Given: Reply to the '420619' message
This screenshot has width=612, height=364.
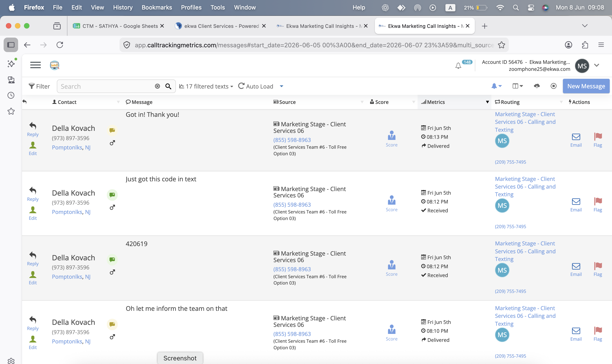Looking at the screenshot, I should pos(33,259).
